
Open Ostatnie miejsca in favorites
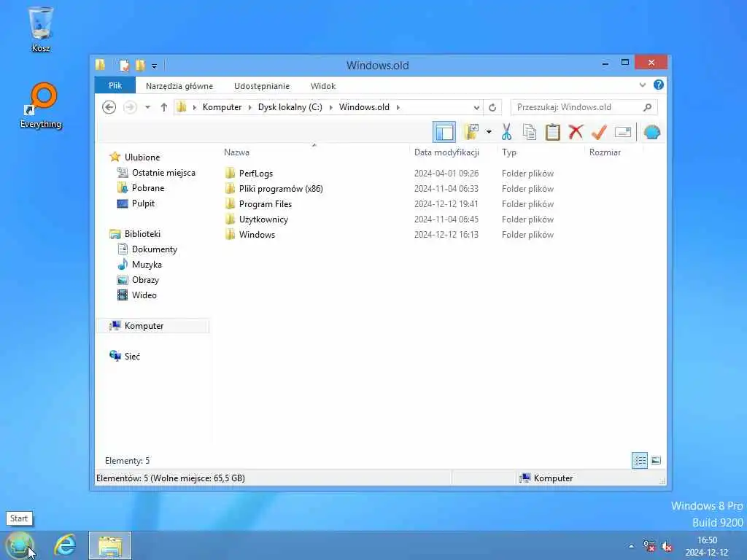[x=163, y=173]
